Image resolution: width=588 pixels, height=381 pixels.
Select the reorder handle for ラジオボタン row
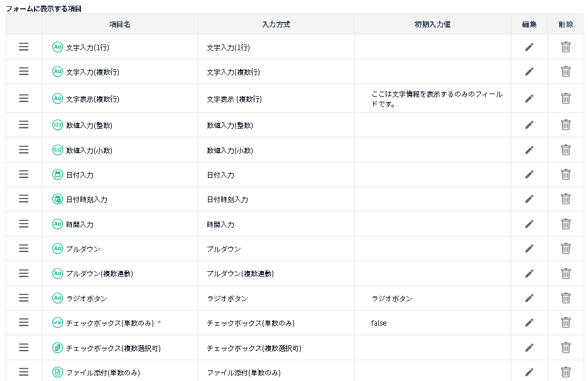click(x=24, y=298)
